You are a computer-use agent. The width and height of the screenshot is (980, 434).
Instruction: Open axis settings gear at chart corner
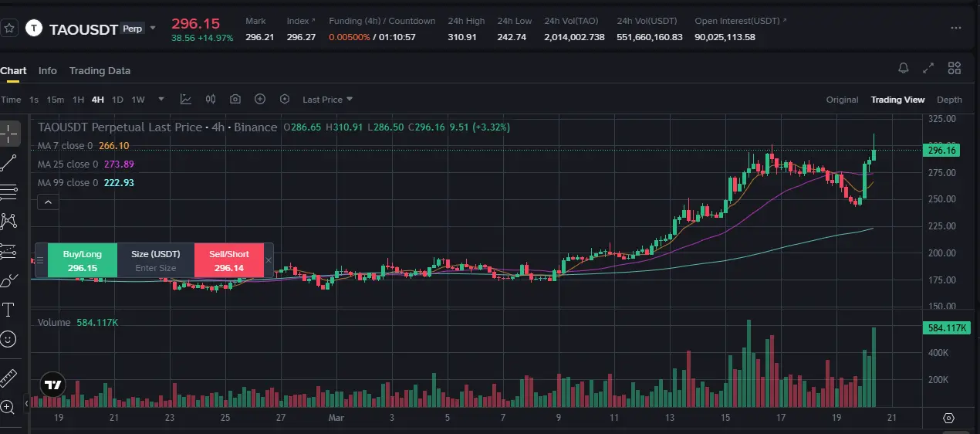click(x=949, y=419)
